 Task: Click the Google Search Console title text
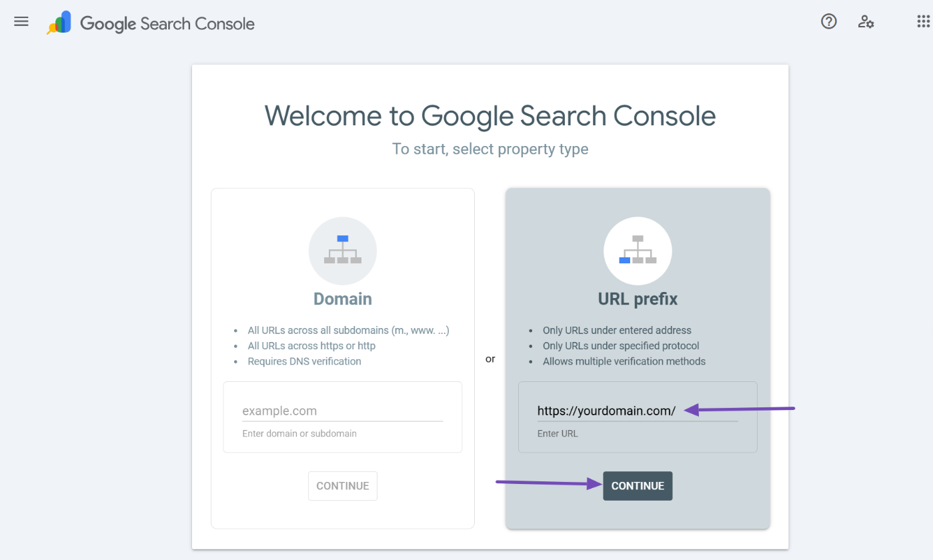167,23
